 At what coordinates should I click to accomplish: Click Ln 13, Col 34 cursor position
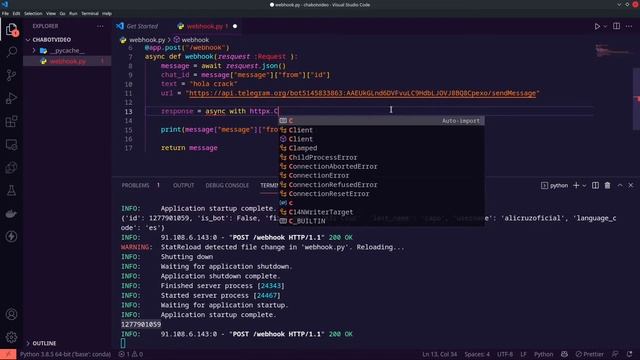[x=440, y=354]
